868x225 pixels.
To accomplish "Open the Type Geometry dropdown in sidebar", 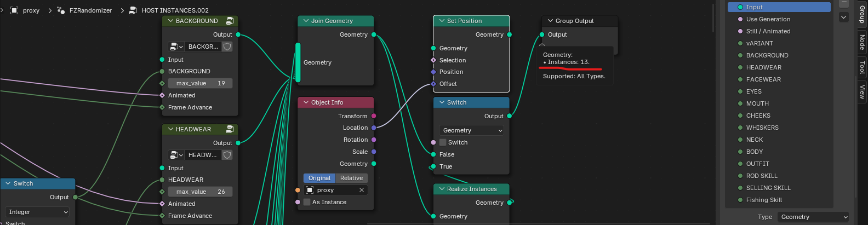I will tap(813, 217).
